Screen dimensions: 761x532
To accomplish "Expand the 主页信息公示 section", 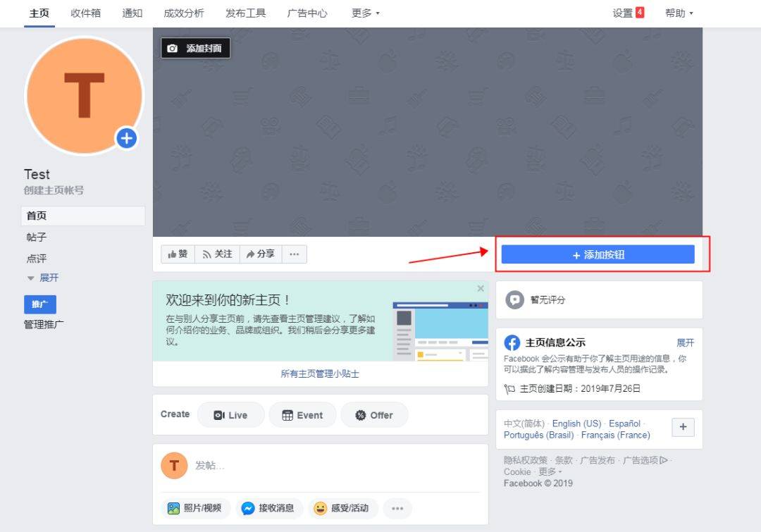I will coord(686,342).
